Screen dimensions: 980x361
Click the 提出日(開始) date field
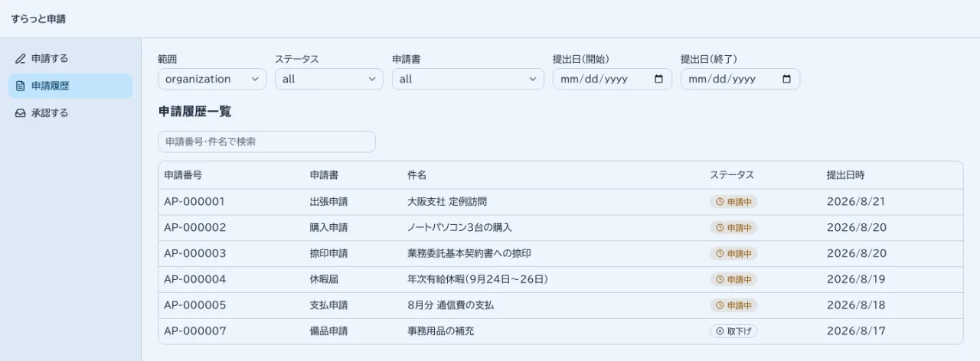[x=612, y=79]
